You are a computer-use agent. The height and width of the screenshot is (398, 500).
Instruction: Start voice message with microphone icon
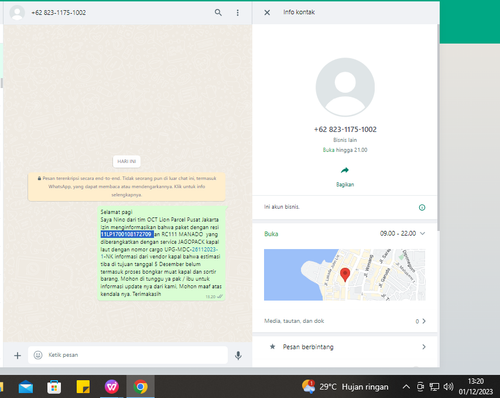[x=238, y=355]
